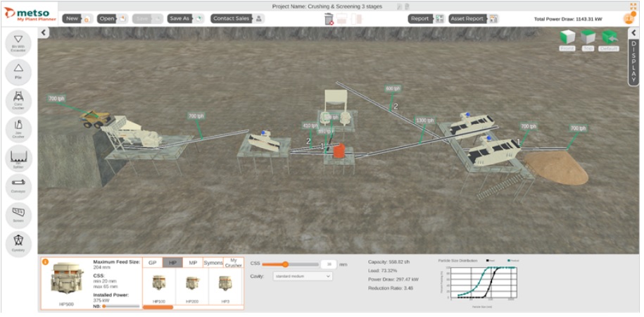Select the Bin Splitter equipment icon
Viewport: 644px width, 317px height.
coord(18,158)
